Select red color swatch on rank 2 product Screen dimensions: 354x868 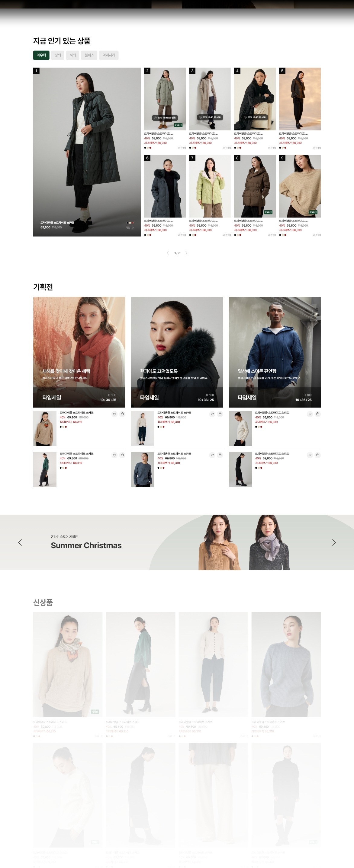[150, 148]
